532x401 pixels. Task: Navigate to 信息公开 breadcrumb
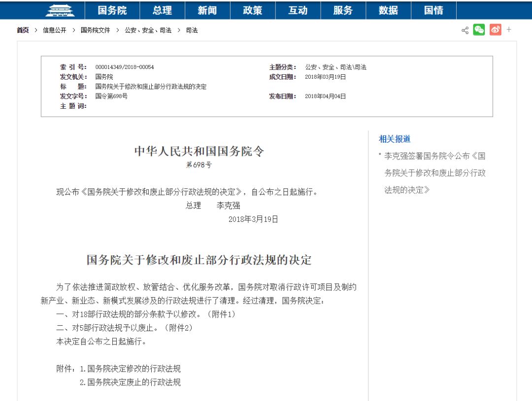54,31
